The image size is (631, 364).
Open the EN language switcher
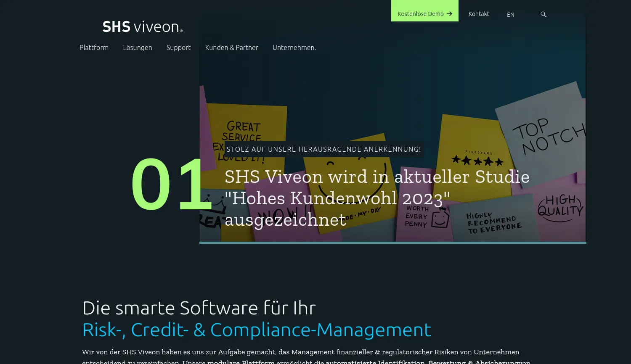[510, 14]
